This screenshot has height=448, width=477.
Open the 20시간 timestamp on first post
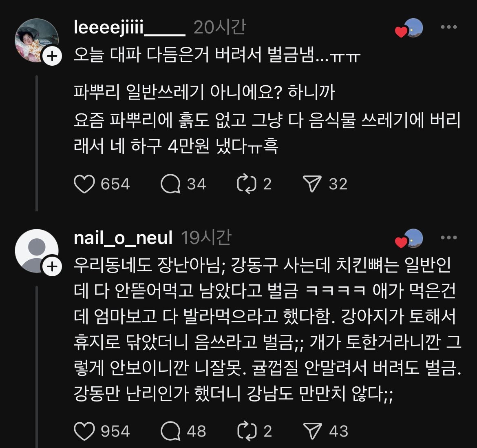click(220, 27)
